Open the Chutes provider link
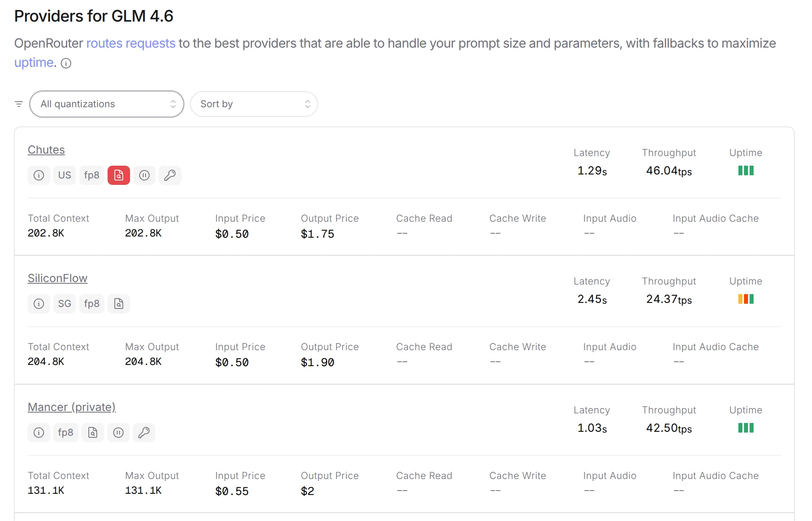Image resolution: width=812 pixels, height=521 pixels. pos(46,150)
